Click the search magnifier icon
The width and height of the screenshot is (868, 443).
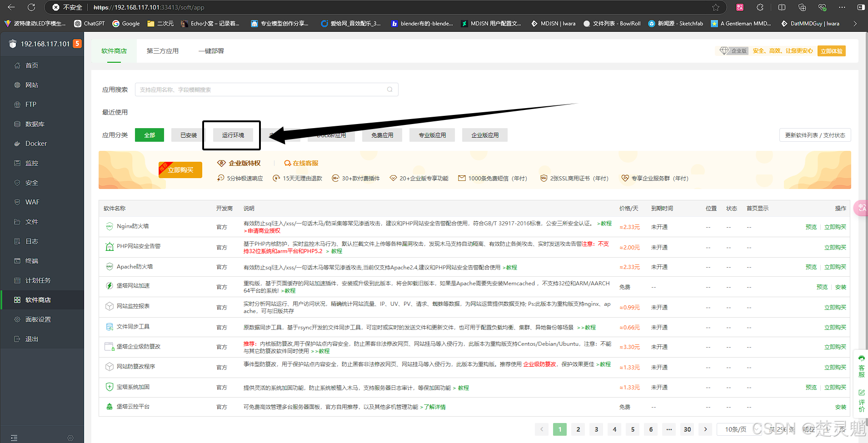coord(390,90)
